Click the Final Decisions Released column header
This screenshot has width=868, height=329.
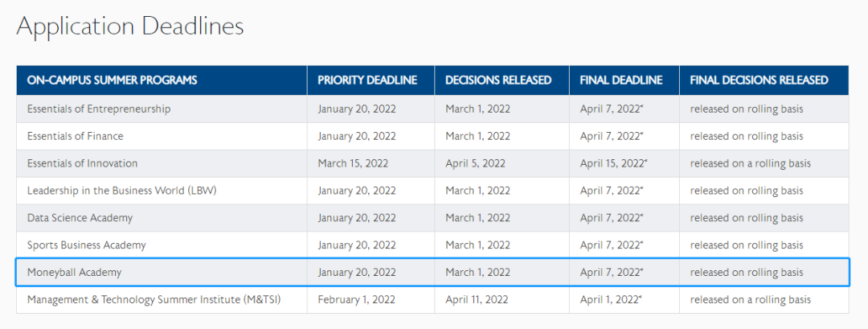pos(759,80)
